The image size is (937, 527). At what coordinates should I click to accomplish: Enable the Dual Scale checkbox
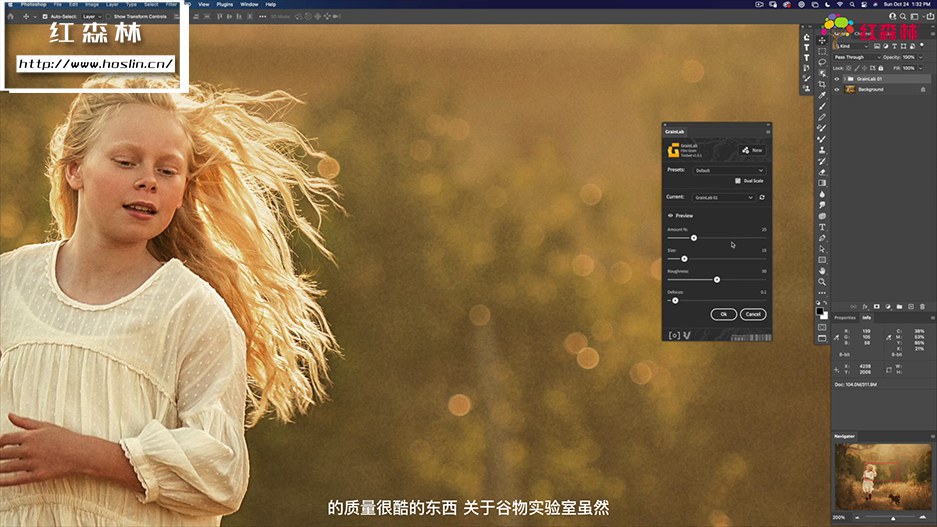coord(738,181)
